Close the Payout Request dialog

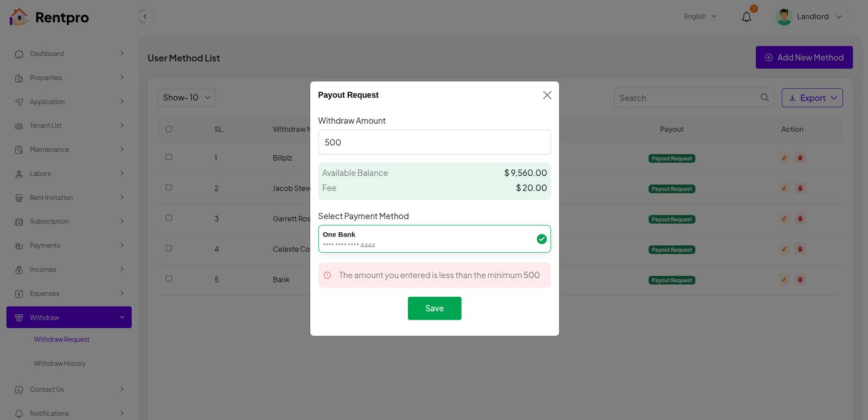coord(547,95)
